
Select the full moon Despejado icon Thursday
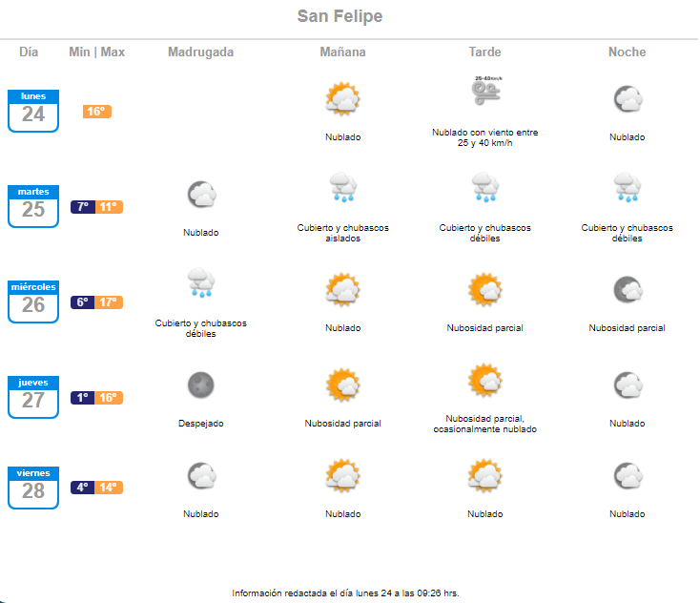(x=201, y=385)
